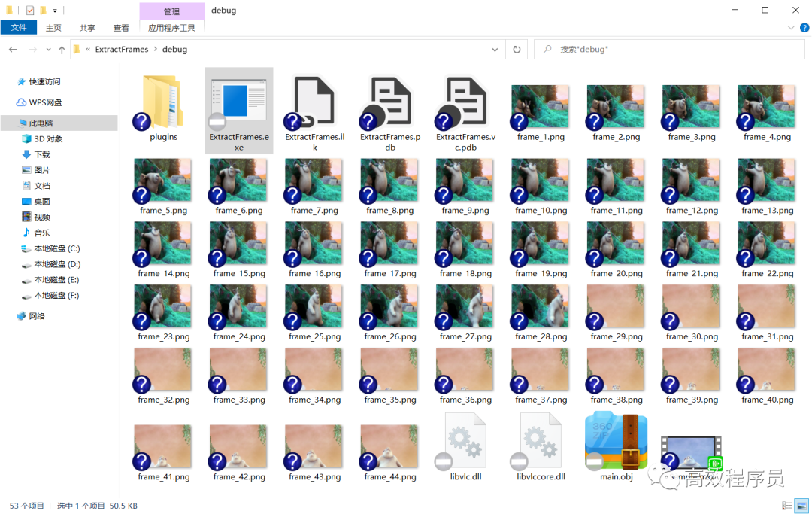This screenshot has height=514, width=812.
Task: Select frame_29.png thumbnail
Action: click(x=615, y=306)
